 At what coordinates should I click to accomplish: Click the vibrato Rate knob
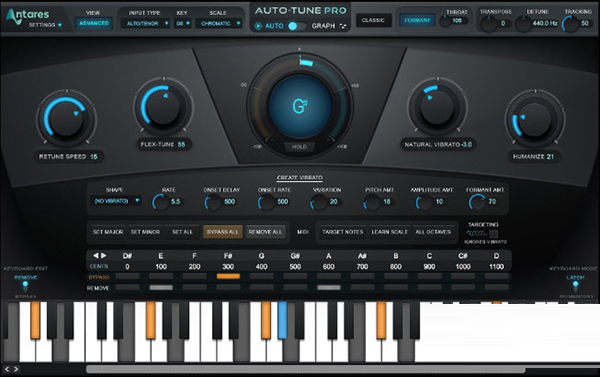(x=161, y=202)
